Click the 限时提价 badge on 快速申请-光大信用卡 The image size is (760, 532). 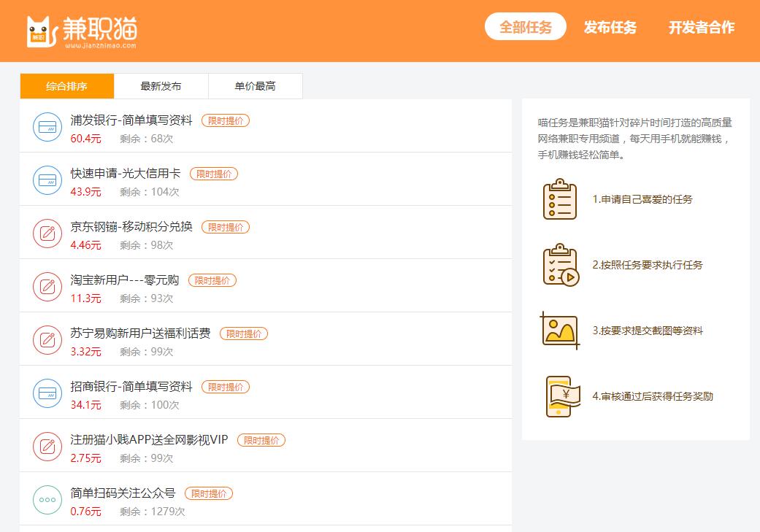(214, 174)
